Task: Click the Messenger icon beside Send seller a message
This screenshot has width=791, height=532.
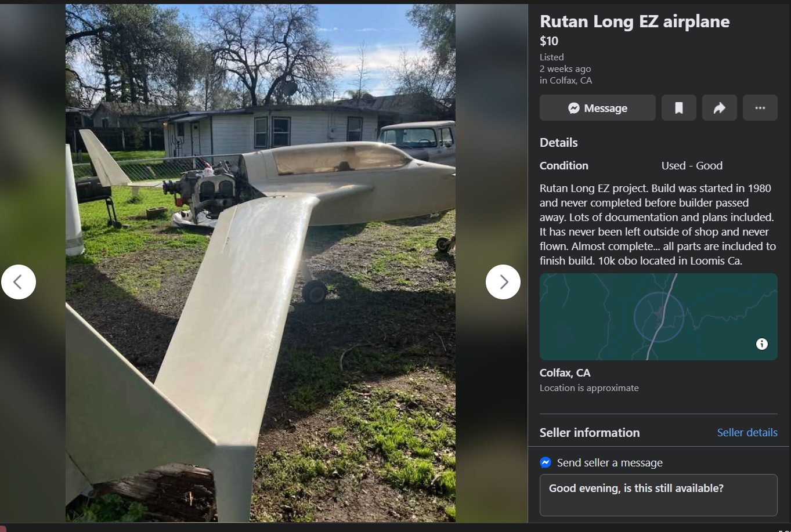Action: click(546, 462)
